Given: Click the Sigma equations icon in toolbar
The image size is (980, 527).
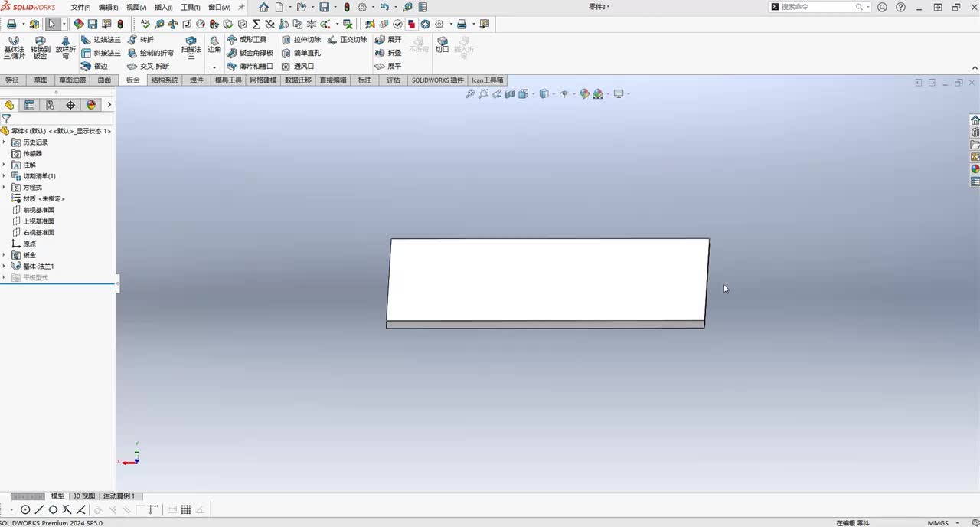Looking at the screenshot, I should coord(256,25).
